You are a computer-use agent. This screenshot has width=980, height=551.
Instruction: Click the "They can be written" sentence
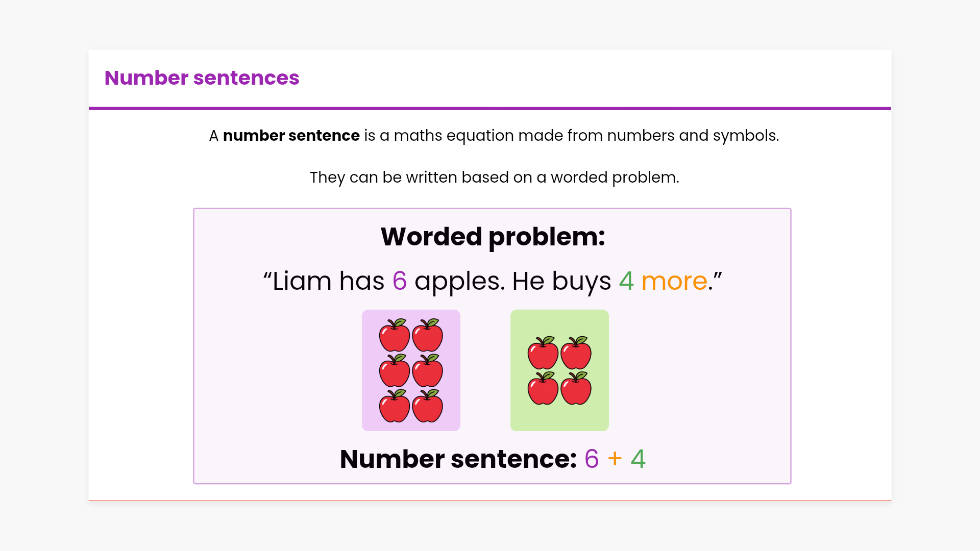pyautogui.click(x=494, y=178)
